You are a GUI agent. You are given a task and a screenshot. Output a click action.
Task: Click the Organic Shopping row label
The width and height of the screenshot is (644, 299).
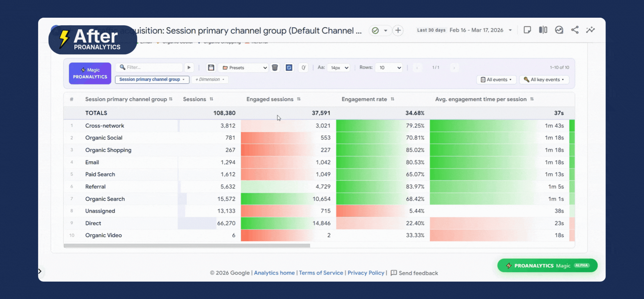(108, 150)
